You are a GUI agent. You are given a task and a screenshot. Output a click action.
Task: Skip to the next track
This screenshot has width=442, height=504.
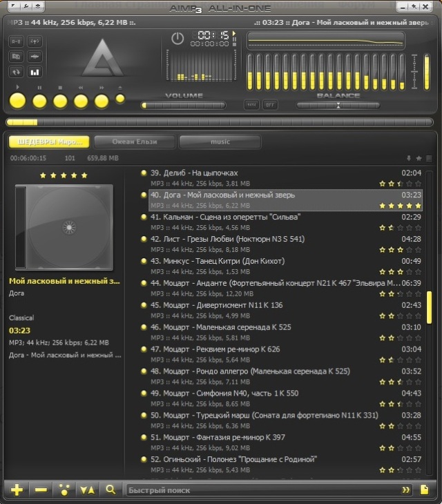click(x=102, y=101)
